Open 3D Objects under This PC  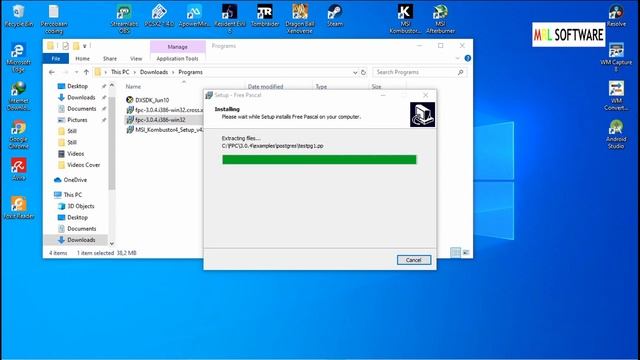coord(81,206)
